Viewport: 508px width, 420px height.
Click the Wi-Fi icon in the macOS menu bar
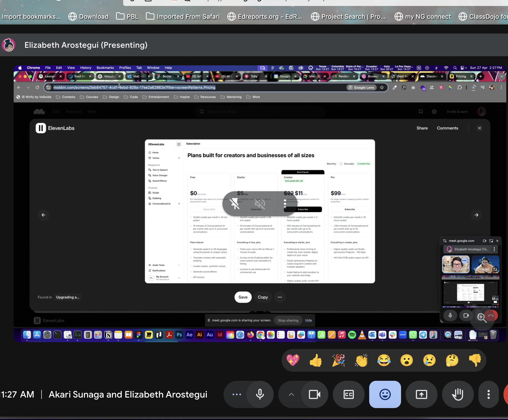(x=446, y=68)
